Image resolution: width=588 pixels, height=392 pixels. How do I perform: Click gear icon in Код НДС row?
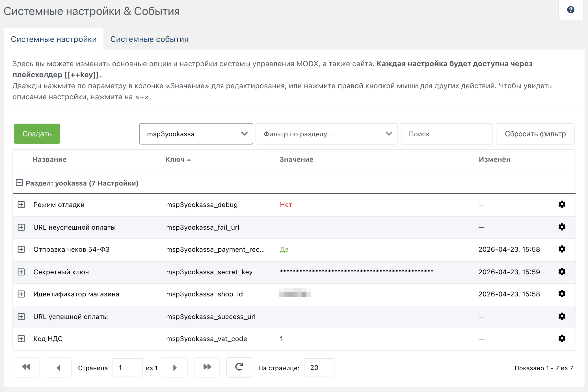(562, 339)
